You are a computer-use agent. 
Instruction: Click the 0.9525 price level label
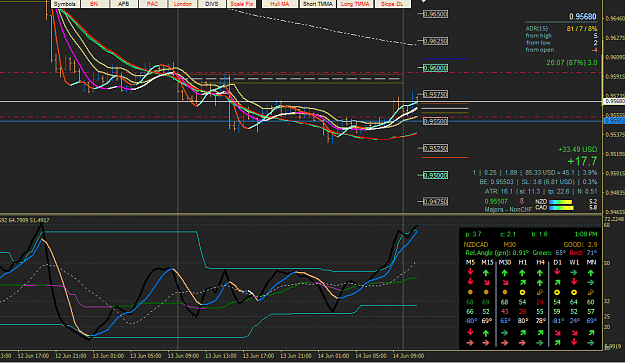coord(435,148)
